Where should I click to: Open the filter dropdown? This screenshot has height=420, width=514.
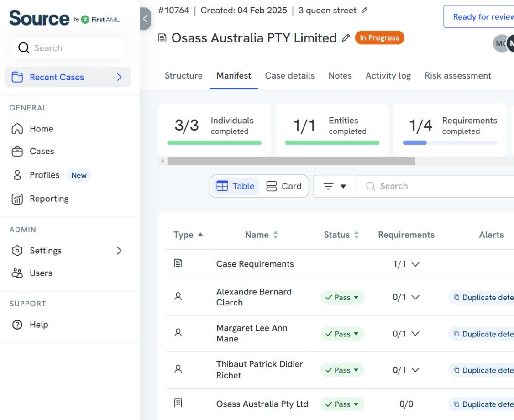(x=335, y=186)
